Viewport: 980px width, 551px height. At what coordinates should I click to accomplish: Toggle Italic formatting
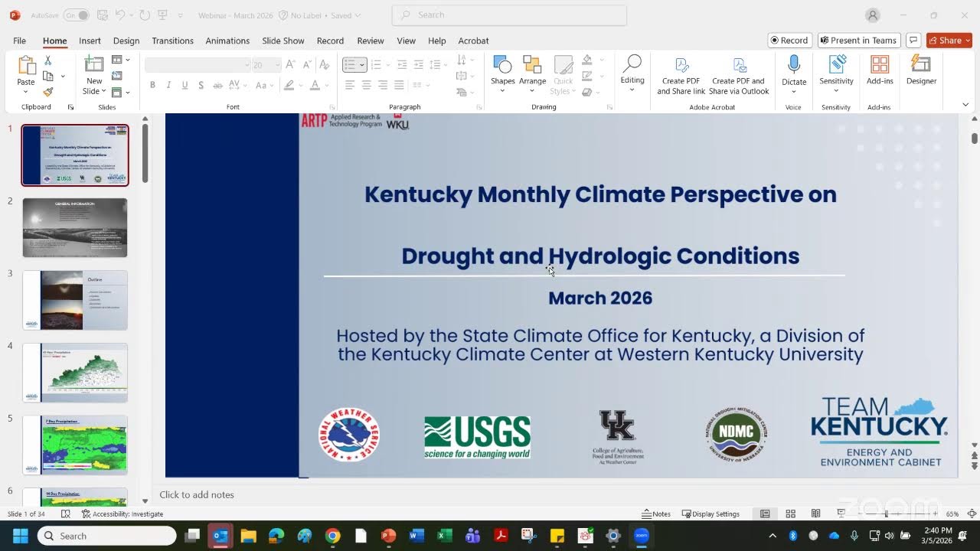168,85
